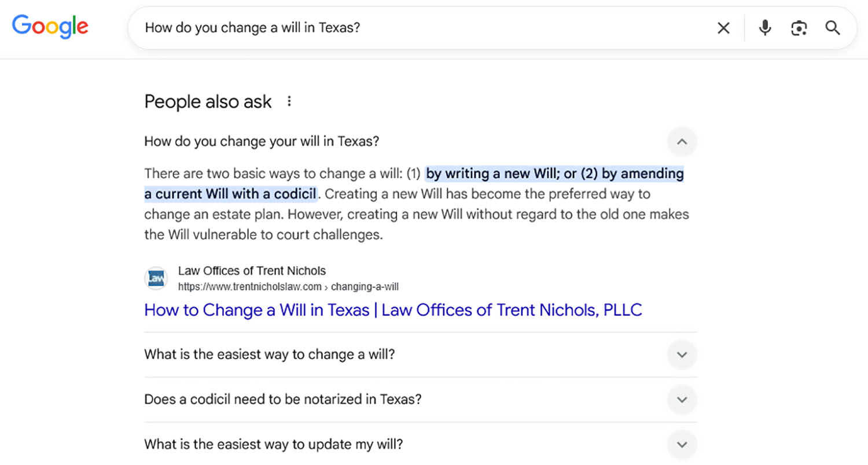868x465 pixels.
Task: Open Google Lens image search
Action: [x=799, y=28]
